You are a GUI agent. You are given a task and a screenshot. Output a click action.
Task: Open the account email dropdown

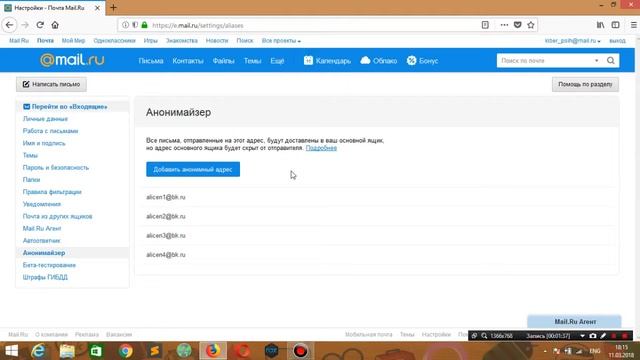pyautogui.click(x=573, y=41)
